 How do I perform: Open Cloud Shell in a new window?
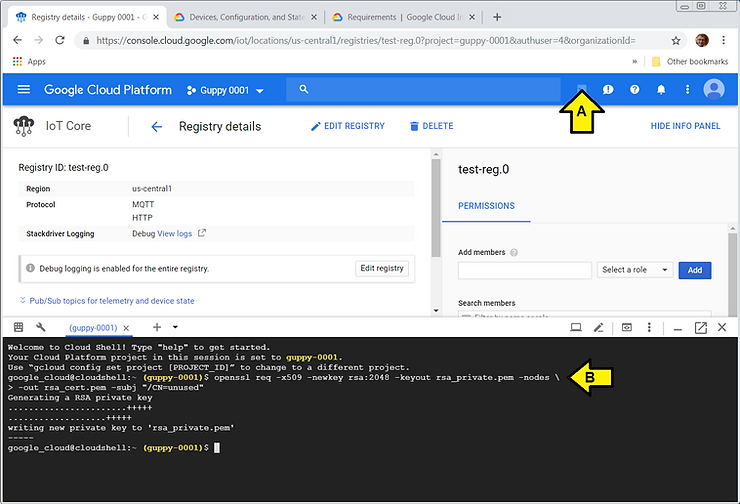(x=700, y=327)
